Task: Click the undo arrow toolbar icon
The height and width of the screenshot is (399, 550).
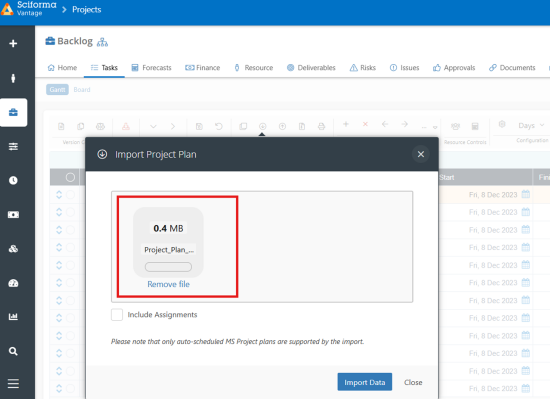Action: (219, 126)
